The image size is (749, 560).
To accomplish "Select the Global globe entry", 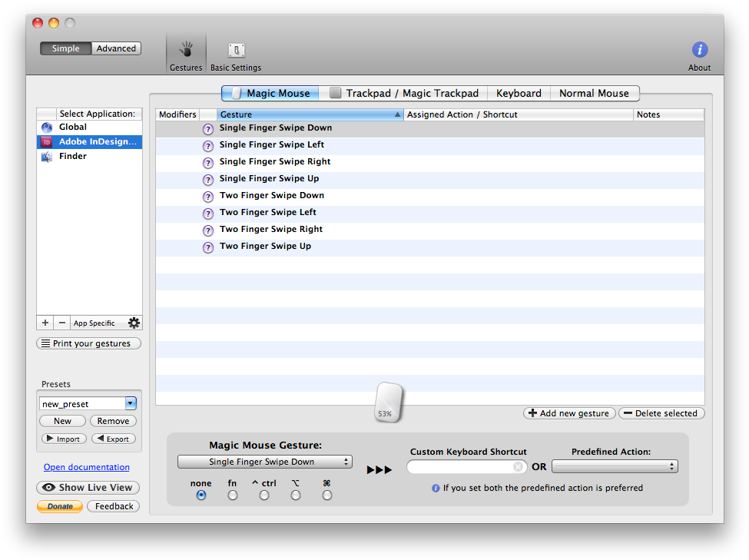I will [x=71, y=127].
